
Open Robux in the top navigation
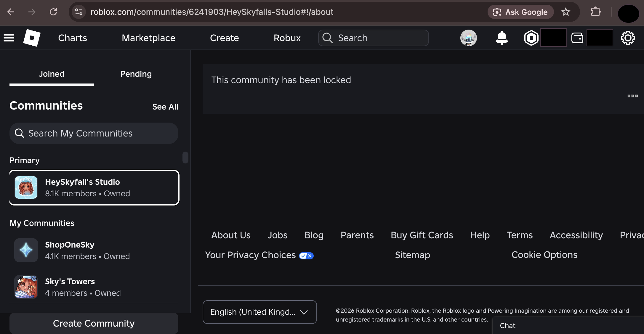coord(287,38)
